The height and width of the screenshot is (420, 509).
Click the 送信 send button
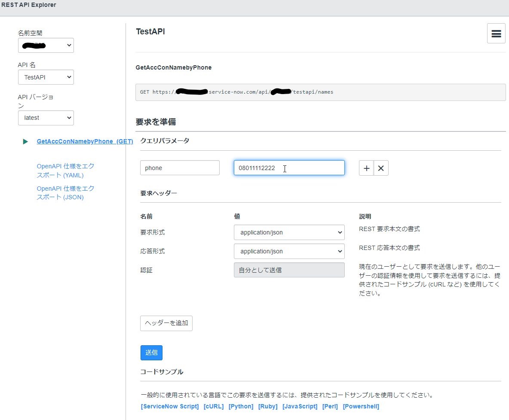(151, 352)
